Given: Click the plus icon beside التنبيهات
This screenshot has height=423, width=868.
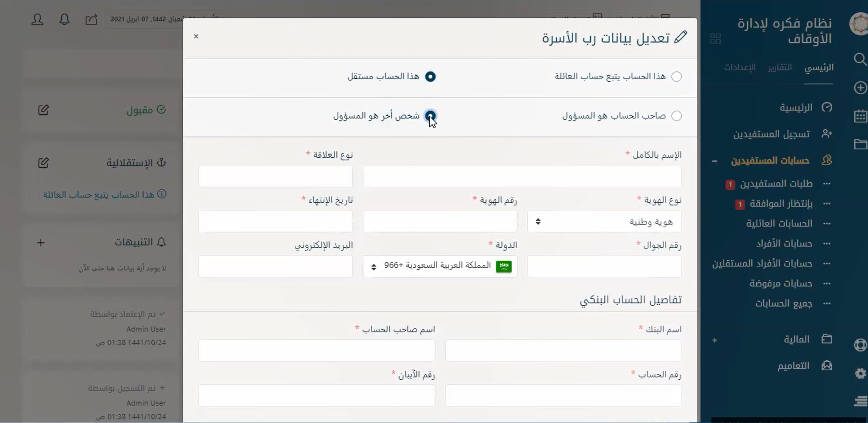Looking at the screenshot, I should coord(41,242).
